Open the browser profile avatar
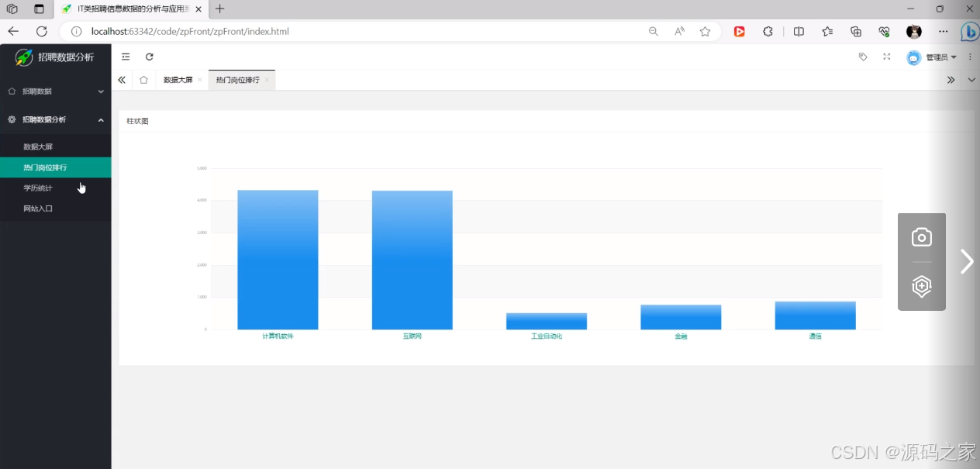 [x=914, y=32]
